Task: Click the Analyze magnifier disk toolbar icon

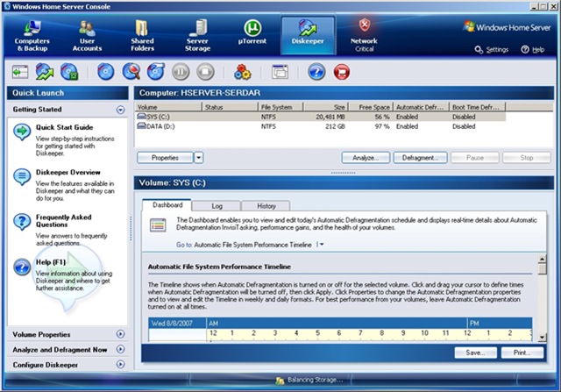Action: point(131,72)
